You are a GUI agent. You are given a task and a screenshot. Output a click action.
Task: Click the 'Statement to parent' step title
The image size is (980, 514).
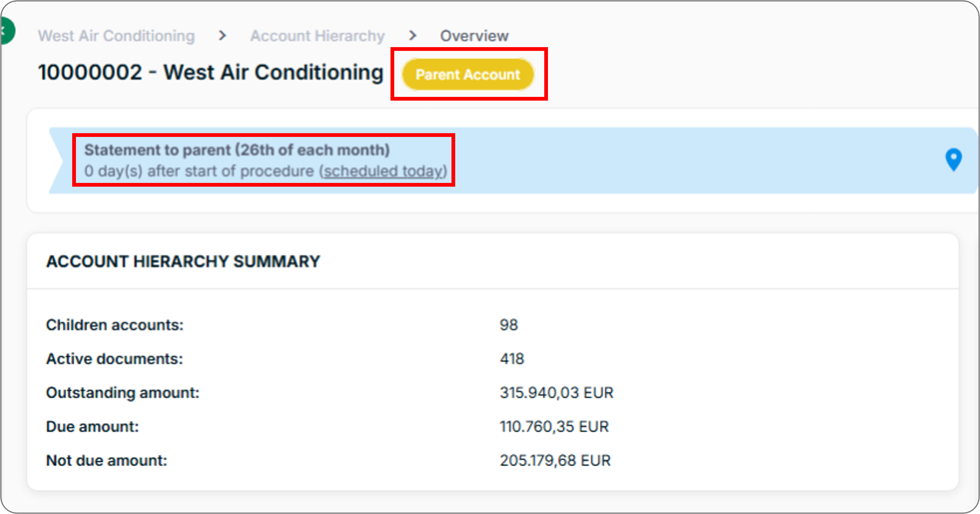pyautogui.click(x=237, y=150)
